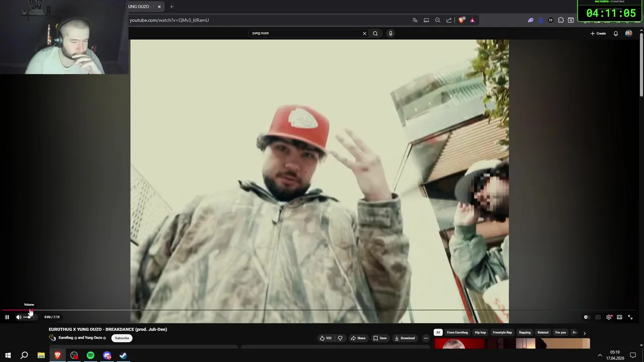Click the video title EUROTHUG X YUNG OUZO
Screen dimensions: 644x362
coord(108,329)
